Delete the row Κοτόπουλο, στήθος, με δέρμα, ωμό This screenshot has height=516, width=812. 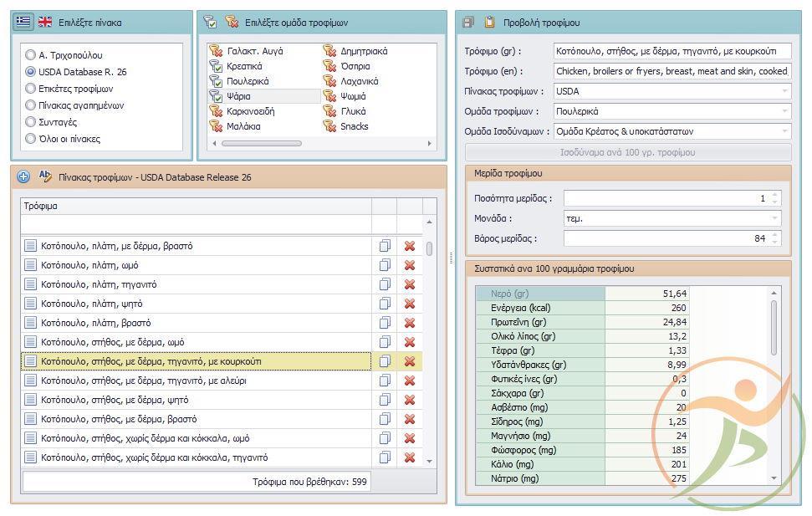coord(410,342)
